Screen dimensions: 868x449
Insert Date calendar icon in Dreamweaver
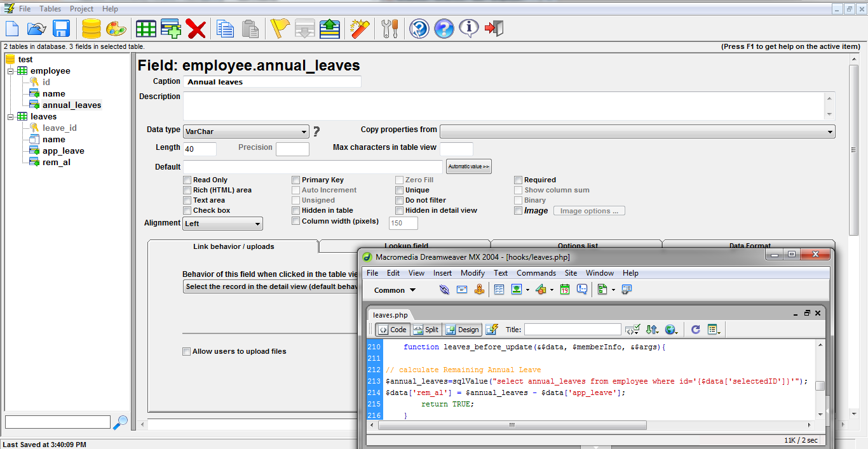(564, 290)
